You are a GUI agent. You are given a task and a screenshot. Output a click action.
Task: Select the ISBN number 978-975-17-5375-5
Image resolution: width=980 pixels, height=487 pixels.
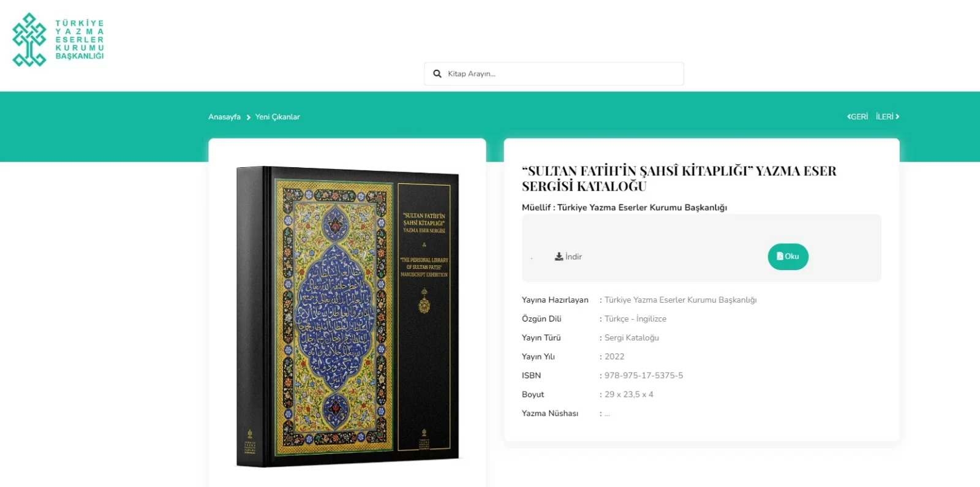[643, 376]
